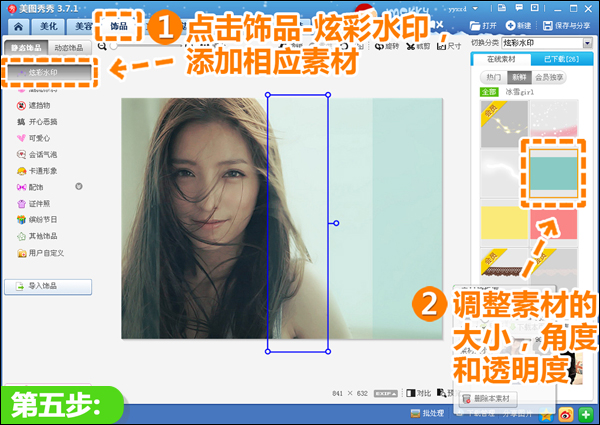Screen dimensions: 600x425
Task: Click the 旋转 rotate tool
Action: (x=386, y=46)
